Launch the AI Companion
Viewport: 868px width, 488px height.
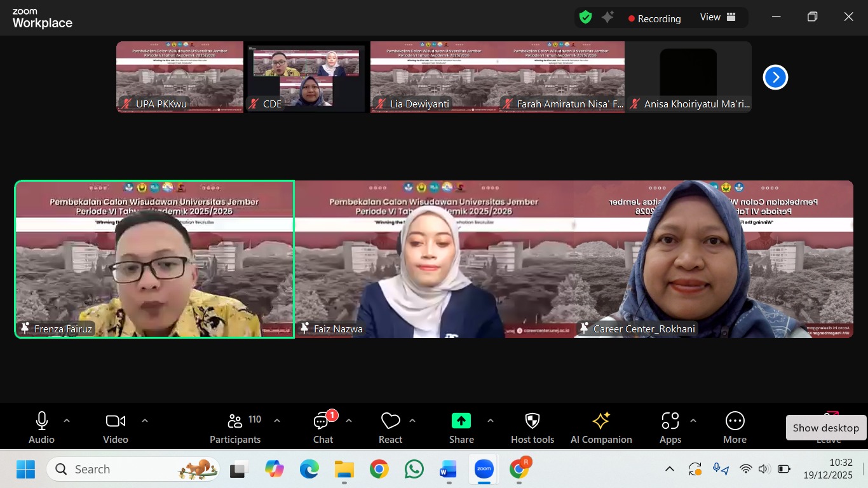point(601,428)
